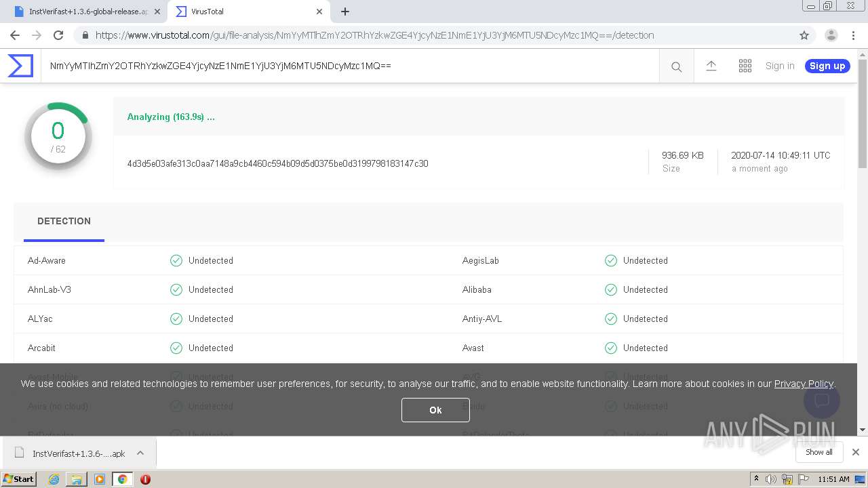Open a new browser tab
Screen dimensions: 868x488
coord(344,12)
